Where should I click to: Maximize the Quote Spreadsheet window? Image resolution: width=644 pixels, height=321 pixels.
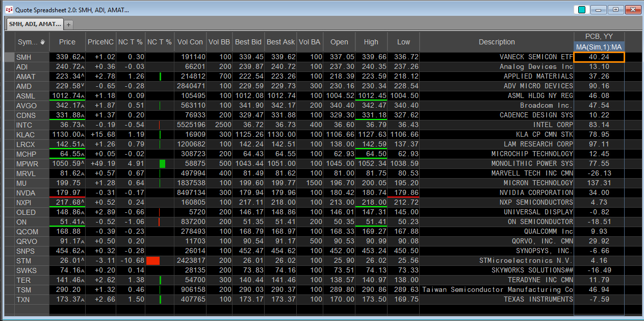pos(615,10)
